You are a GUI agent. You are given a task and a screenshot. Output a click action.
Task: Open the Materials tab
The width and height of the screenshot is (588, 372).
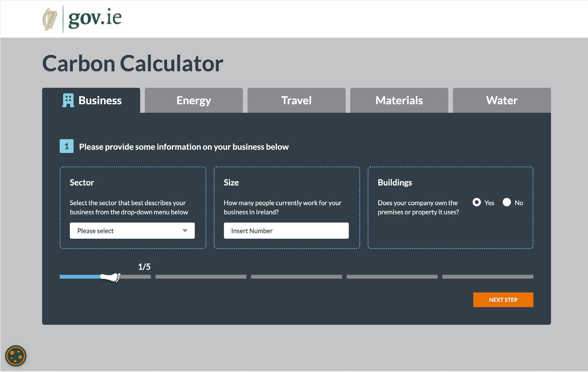coord(399,100)
